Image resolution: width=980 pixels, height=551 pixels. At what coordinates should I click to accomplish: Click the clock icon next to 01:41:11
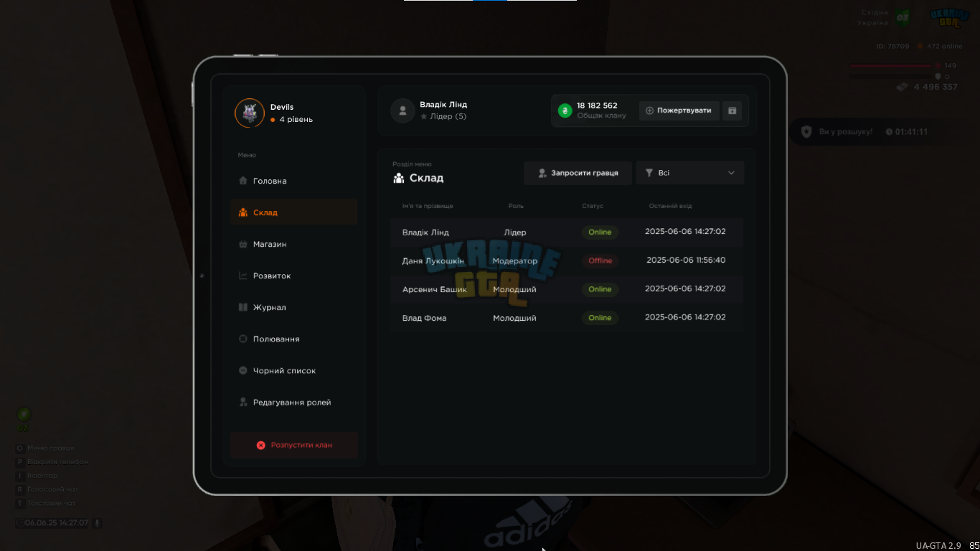[x=890, y=132]
